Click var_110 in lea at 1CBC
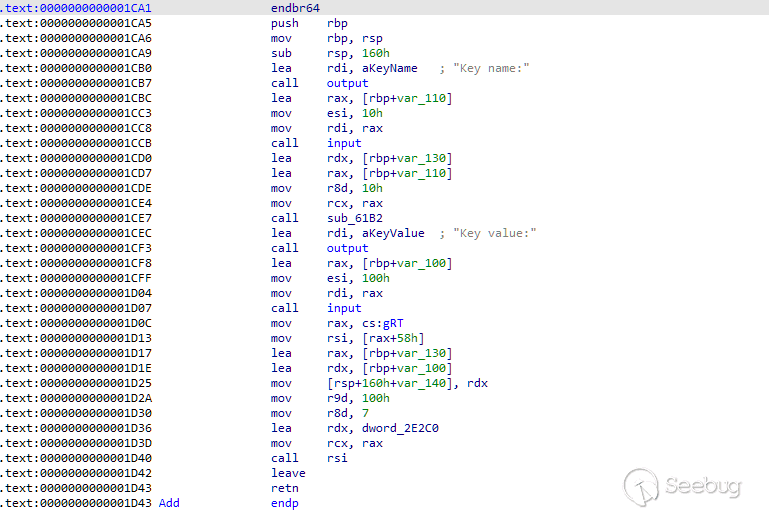The image size is (769, 514). point(421,98)
